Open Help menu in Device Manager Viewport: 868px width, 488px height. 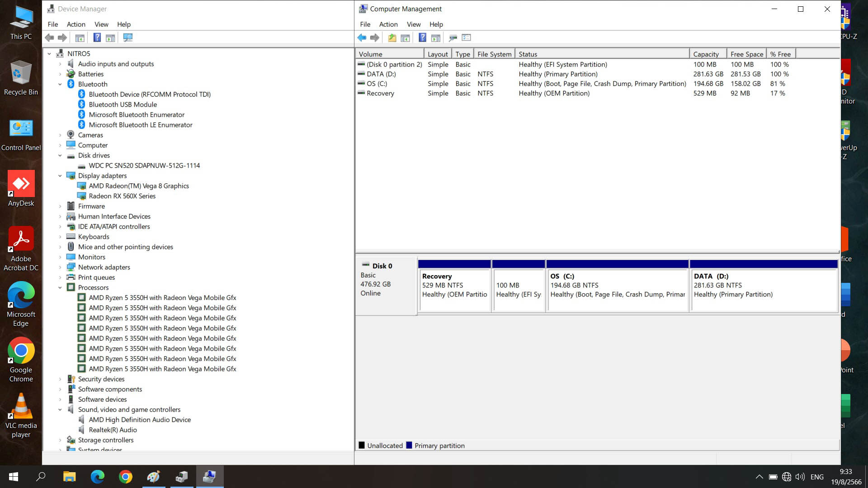click(124, 24)
